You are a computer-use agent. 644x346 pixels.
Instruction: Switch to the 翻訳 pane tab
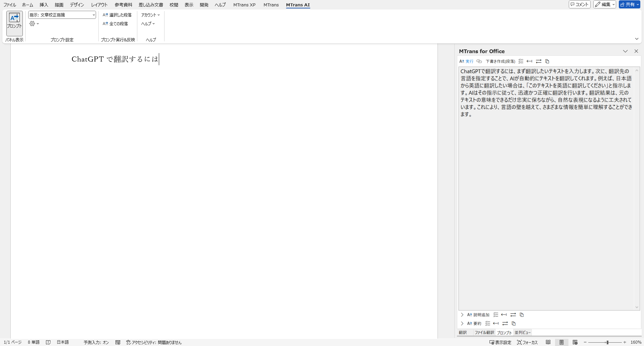[x=463, y=333]
